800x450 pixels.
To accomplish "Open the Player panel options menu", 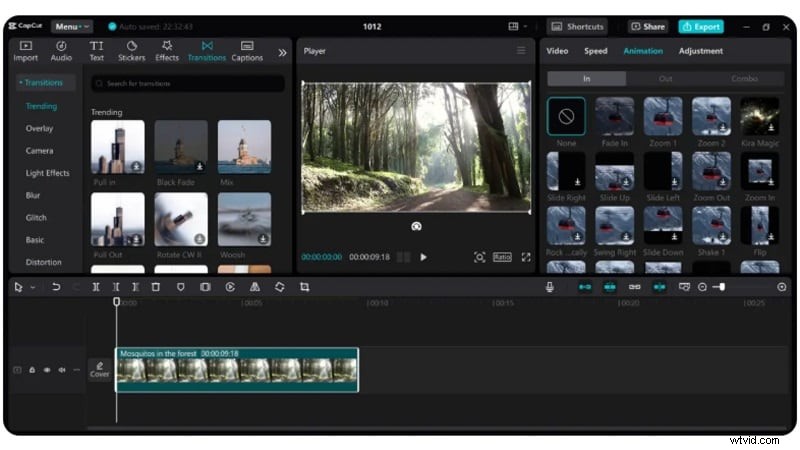I will tap(521, 51).
